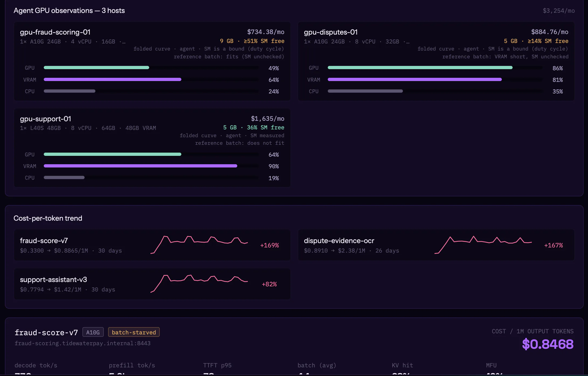This screenshot has height=376, width=588.
Task: Click the VRAM usage bar for gpu-fraud-scoring-01
Action: 151,79
